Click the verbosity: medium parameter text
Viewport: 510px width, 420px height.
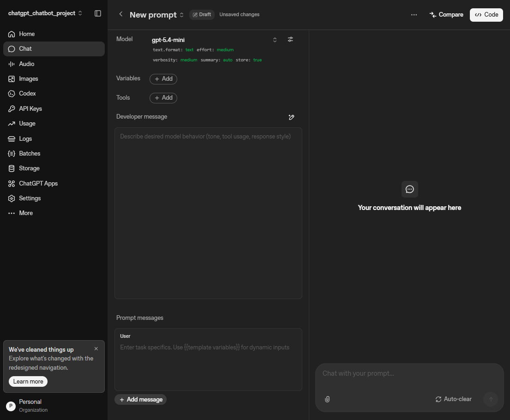[x=175, y=60]
